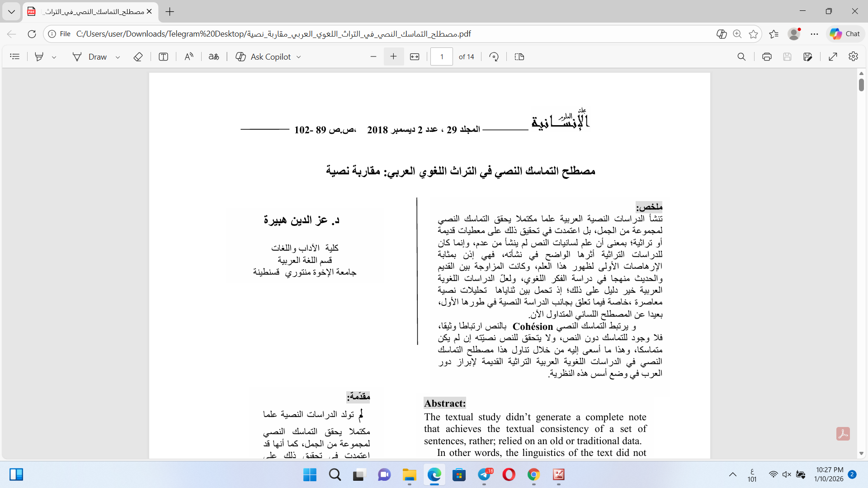Open Telegram from taskbar
Viewport: 868px width, 488px height.
tap(485, 475)
